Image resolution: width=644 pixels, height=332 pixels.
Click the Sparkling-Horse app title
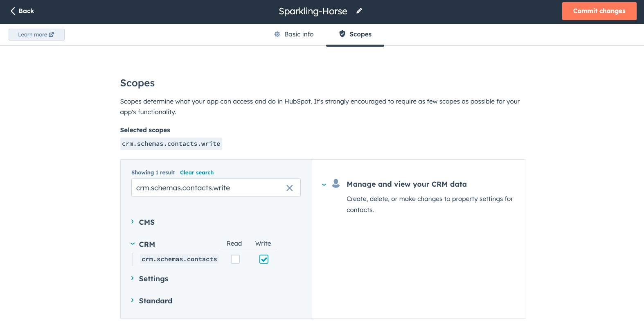coord(313,11)
